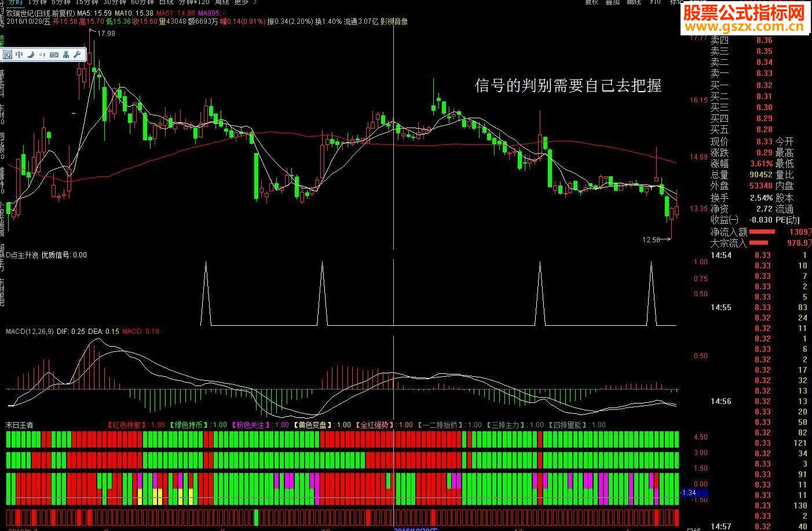
Task: Click 绿色持币 legend label
Action: (190, 425)
